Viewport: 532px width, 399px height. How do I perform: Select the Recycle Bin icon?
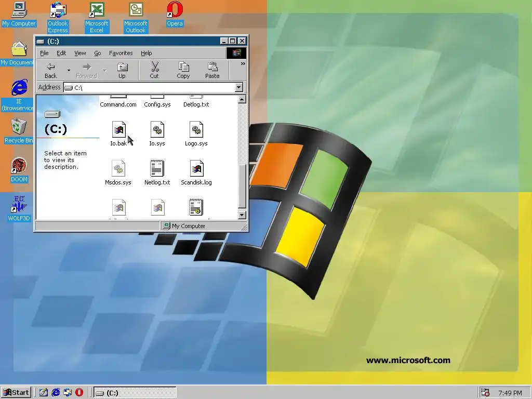(19, 131)
